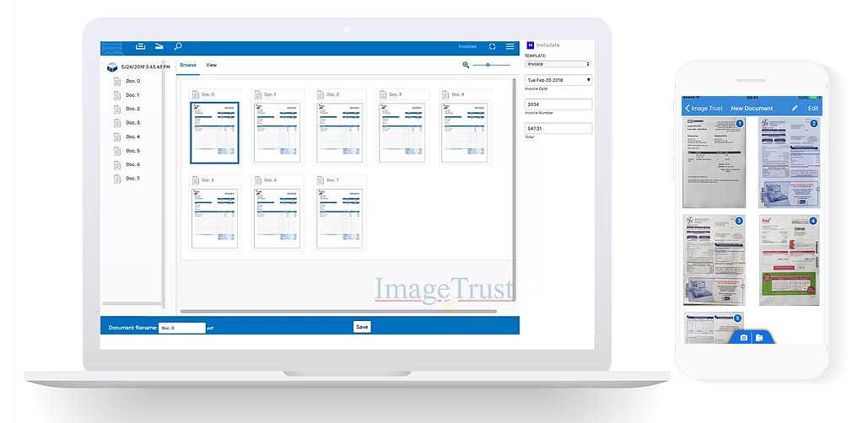The image size is (868, 423).
Task: Select Doc. 7 label in the left tree
Action: click(x=133, y=179)
